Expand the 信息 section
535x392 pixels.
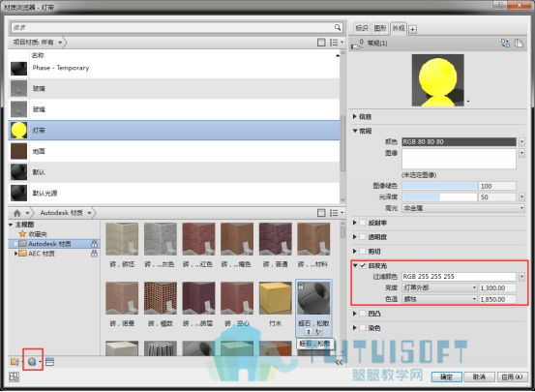pos(355,116)
